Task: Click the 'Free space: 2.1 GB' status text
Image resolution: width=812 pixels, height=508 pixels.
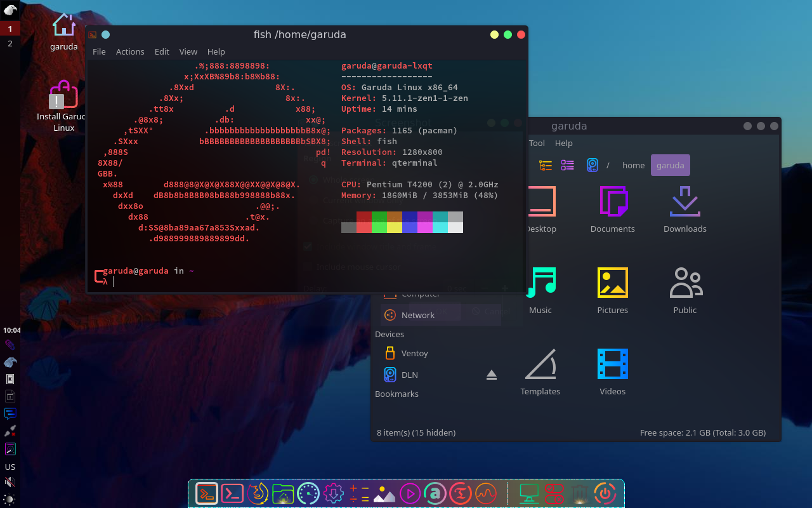Action: (703, 432)
